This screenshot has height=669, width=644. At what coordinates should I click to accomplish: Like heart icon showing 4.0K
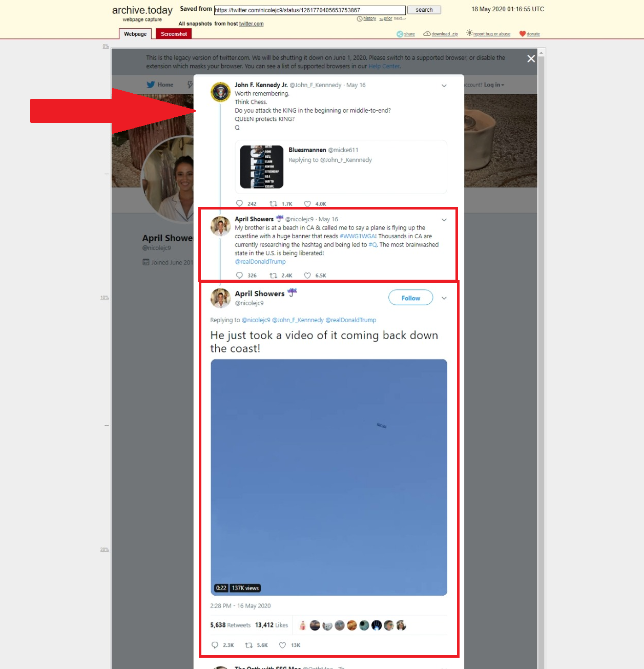(x=307, y=203)
